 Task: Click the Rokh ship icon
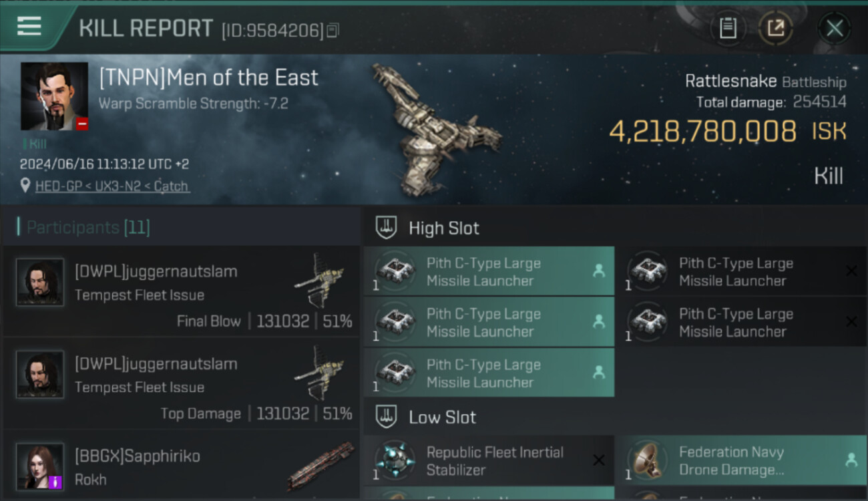(x=320, y=466)
